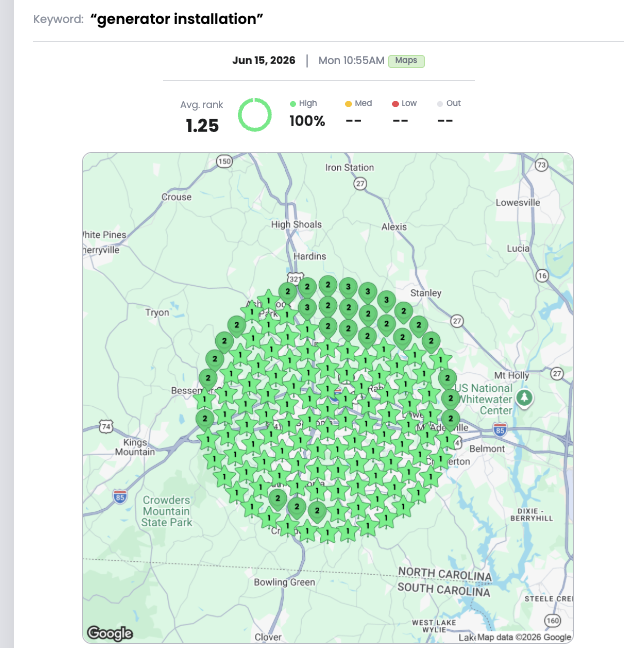
Task: Click the Stanley map label
Action: (x=426, y=293)
